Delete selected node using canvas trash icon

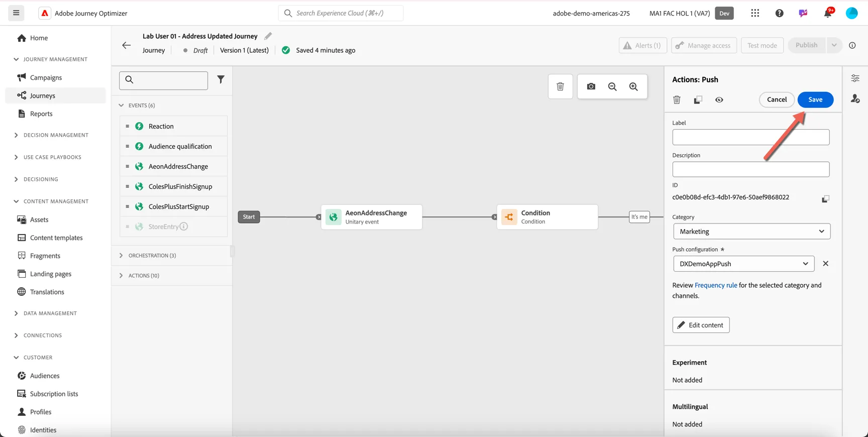pos(560,86)
